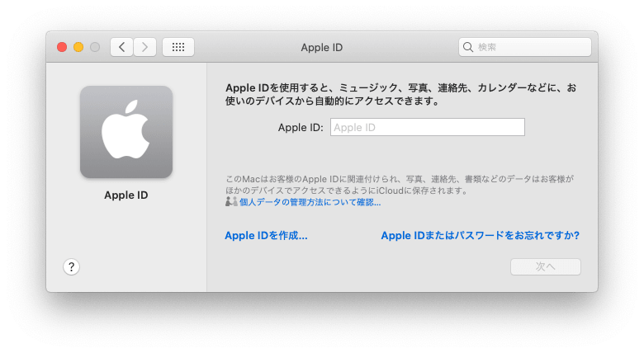Screen dimensions: 644x353
Task: Minimize window with the yellow button
Action: [78, 47]
